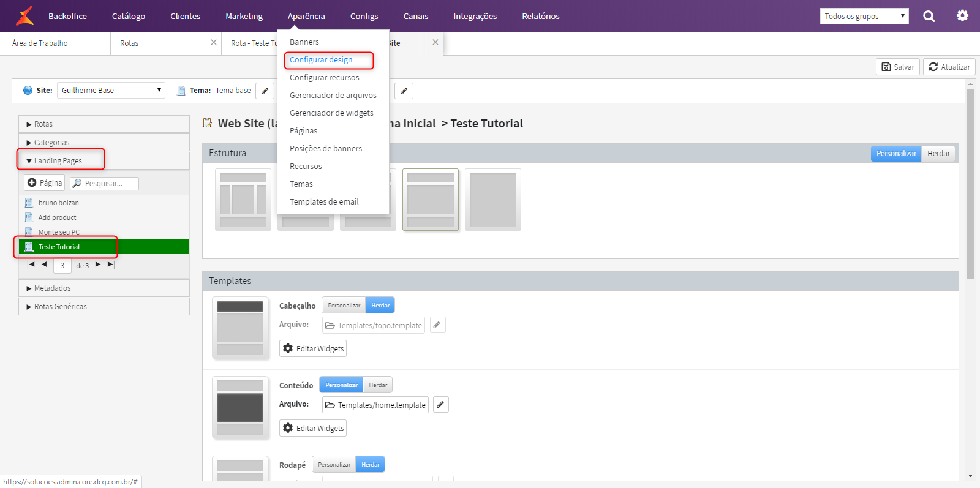Click the vertical scrollbar on the right
Viewport: 980px width, 488px height.
coord(970,184)
